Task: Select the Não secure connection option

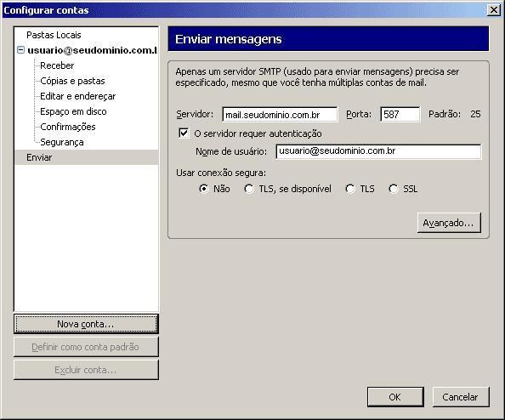Action: coord(203,189)
